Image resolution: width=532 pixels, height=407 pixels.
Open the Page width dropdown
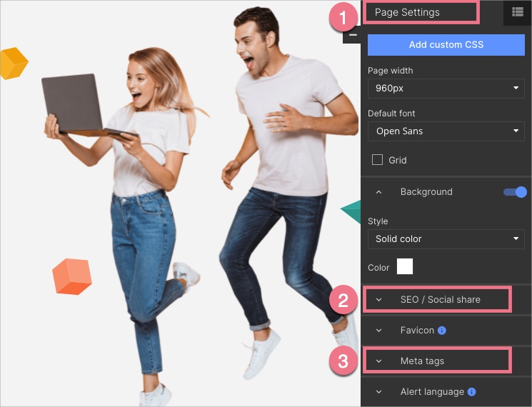pos(446,88)
